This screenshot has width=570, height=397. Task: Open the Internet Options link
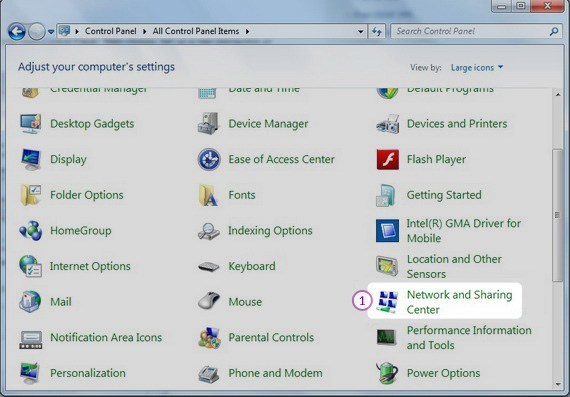[90, 266]
